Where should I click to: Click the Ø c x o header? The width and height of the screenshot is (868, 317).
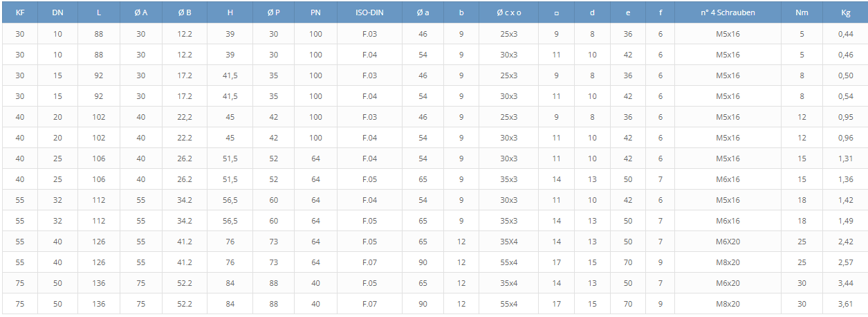click(509, 12)
